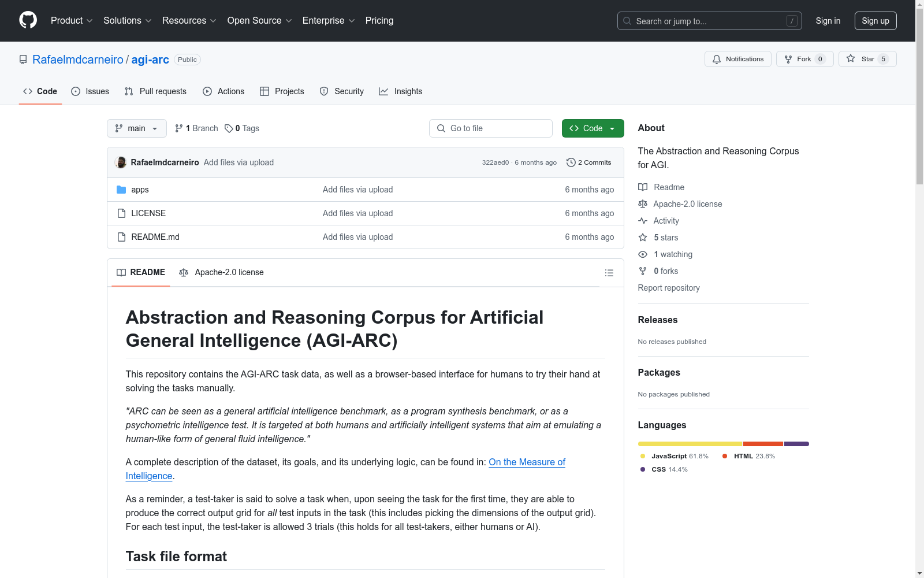
Task: Click the Sign up button
Action: (x=875, y=21)
